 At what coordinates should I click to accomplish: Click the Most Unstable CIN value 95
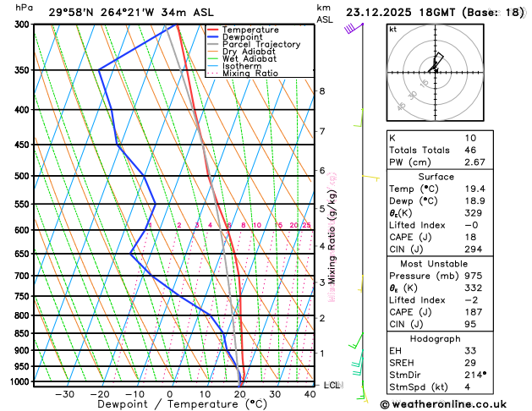(470, 325)
